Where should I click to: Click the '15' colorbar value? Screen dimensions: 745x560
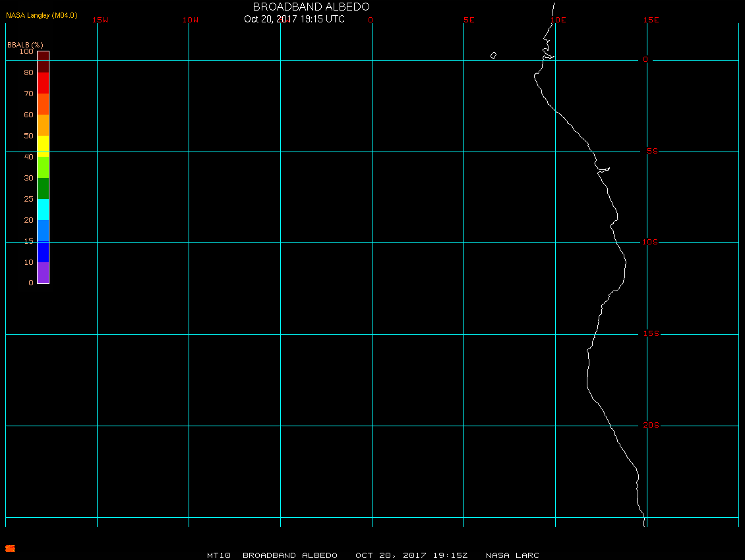29,241
